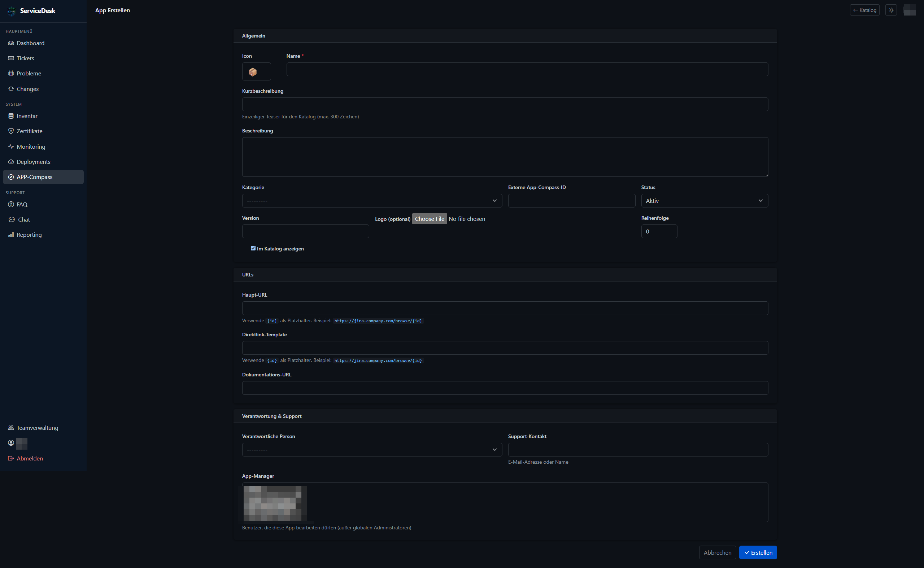Click the Abbrechen button
924x568 pixels.
pyautogui.click(x=717, y=552)
